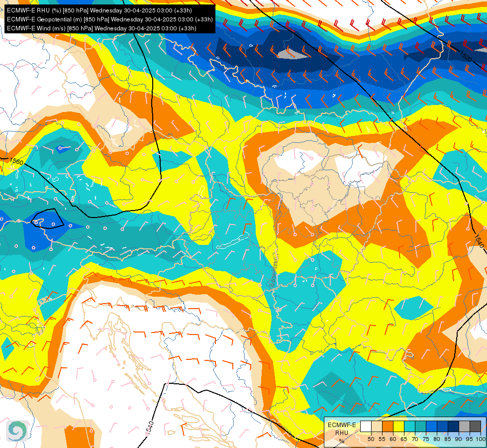Click the legend tick value 95

coord(469,439)
